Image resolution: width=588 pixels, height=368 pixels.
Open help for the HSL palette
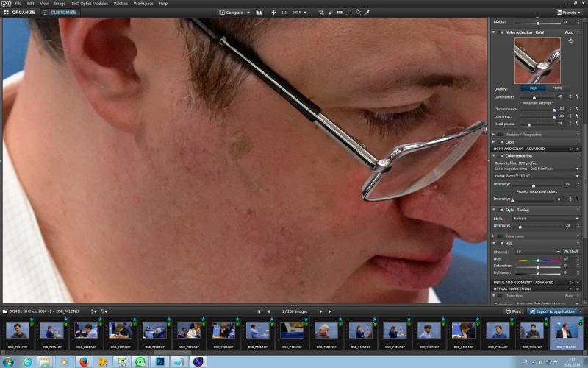click(578, 244)
